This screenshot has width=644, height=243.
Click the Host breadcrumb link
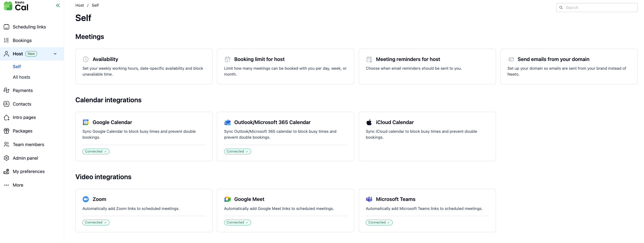click(80, 5)
